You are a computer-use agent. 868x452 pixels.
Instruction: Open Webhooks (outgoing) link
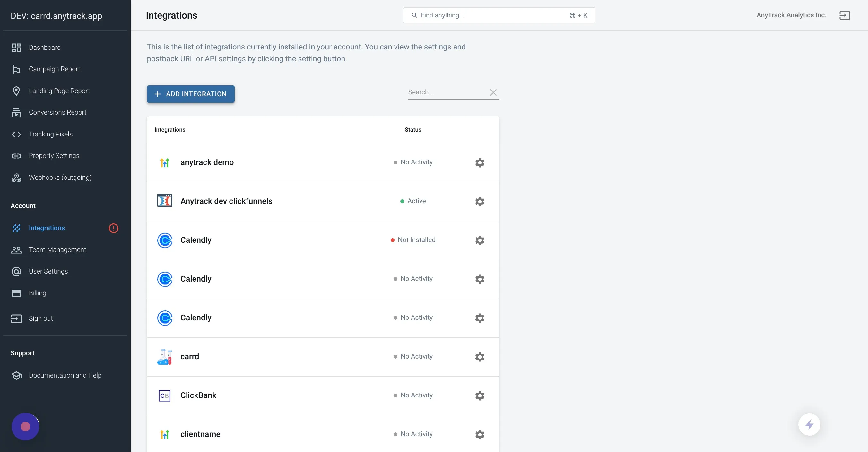click(x=60, y=178)
